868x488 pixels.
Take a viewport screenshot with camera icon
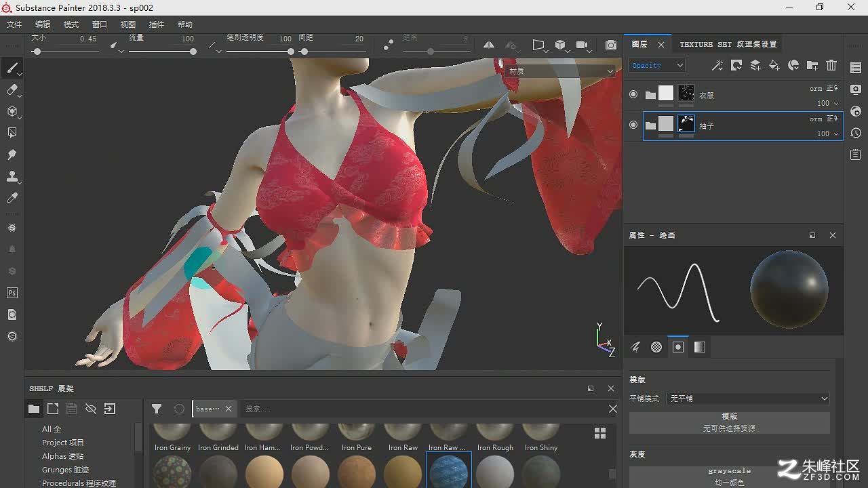[x=611, y=45]
